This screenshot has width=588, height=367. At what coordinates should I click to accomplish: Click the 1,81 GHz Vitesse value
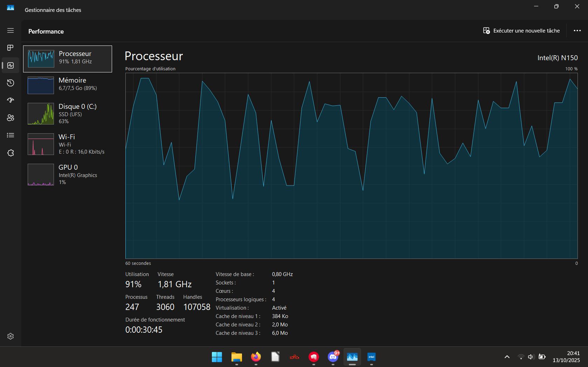[x=175, y=284]
